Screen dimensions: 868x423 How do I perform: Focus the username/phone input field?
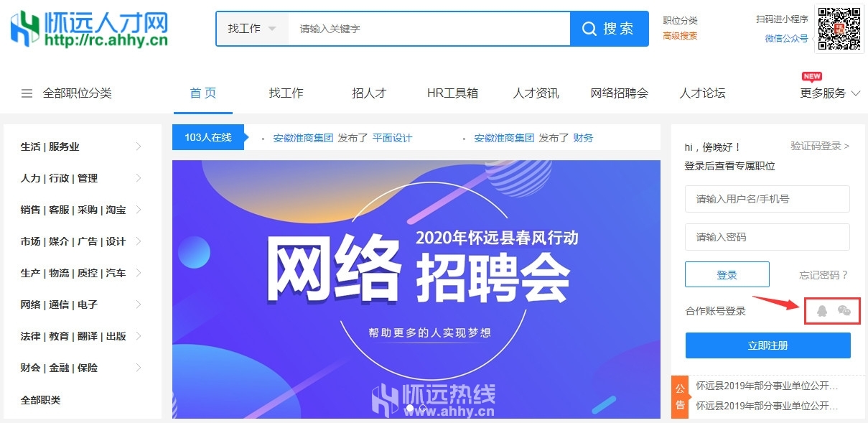pyautogui.click(x=767, y=199)
